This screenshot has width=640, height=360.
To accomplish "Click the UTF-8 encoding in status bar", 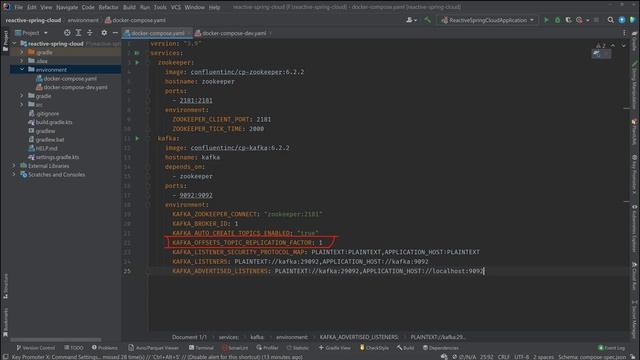I will pyautogui.click(x=521, y=357).
